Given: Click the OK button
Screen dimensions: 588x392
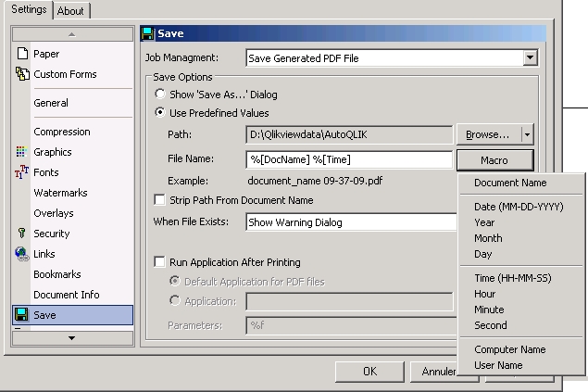Looking at the screenshot, I should tap(369, 372).
